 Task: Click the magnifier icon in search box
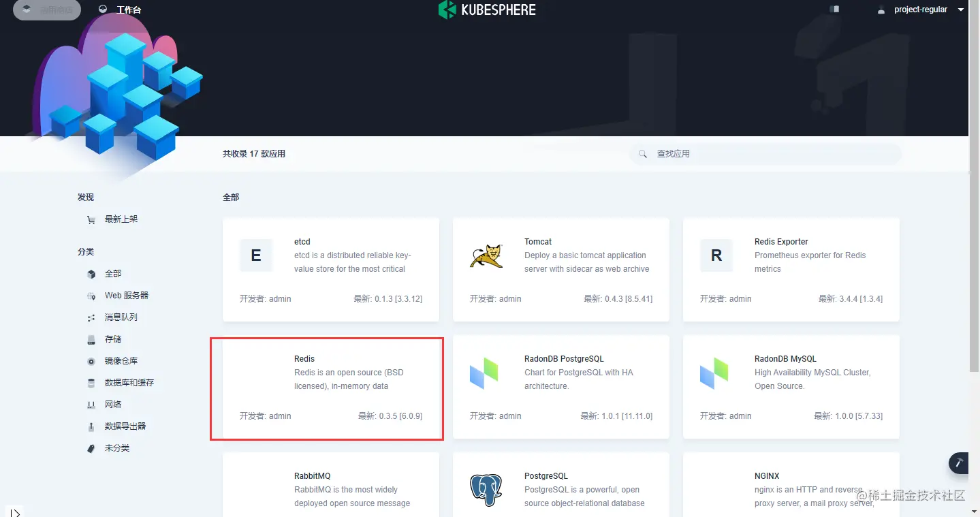pos(643,154)
